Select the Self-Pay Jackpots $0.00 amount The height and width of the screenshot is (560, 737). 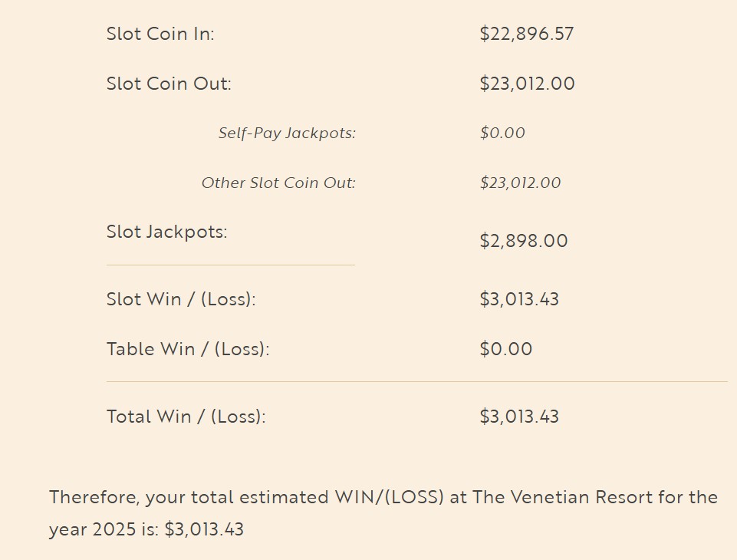502,133
